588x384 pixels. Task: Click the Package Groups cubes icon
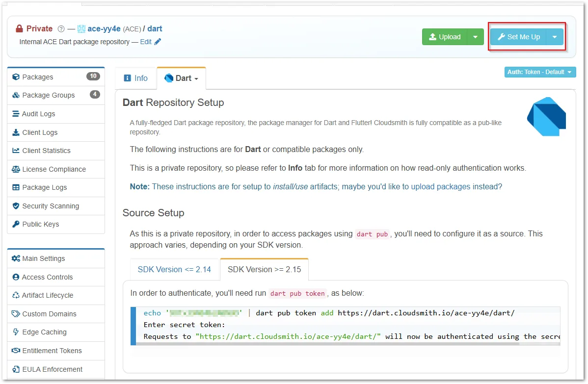16,95
